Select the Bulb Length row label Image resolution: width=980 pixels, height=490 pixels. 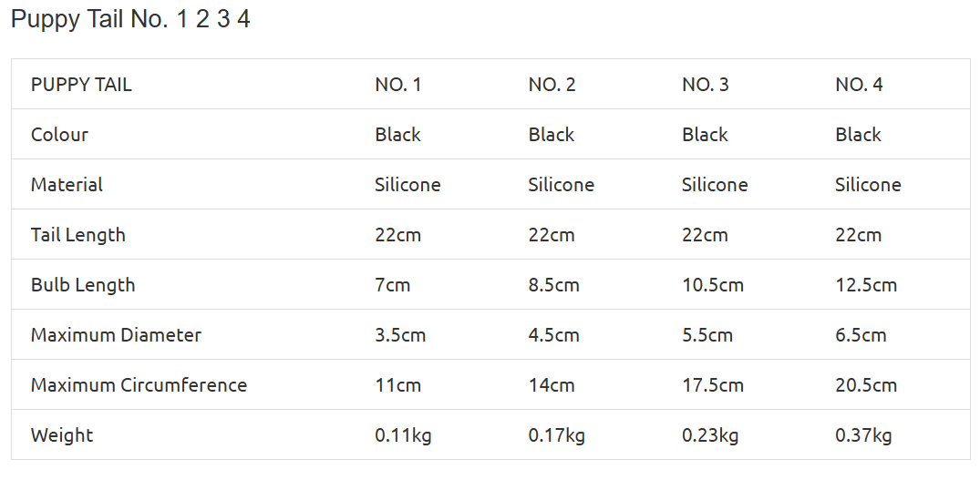(83, 285)
